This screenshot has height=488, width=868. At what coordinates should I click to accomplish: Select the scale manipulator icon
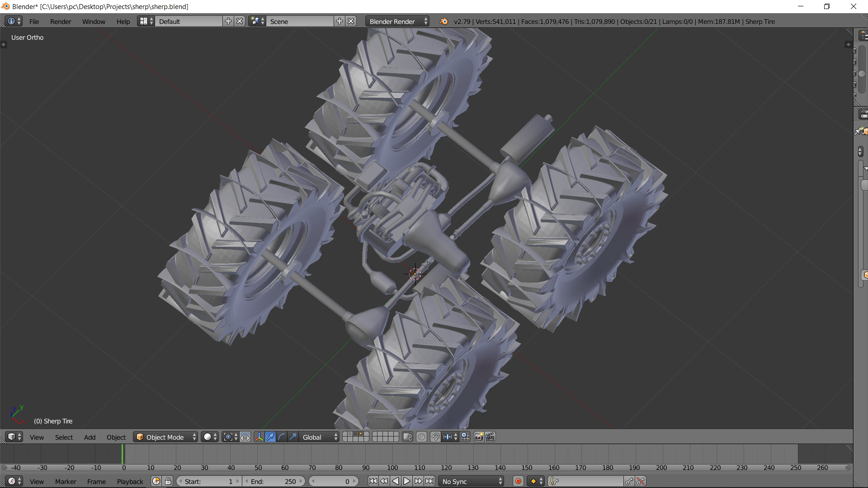(x=293, y=437)
